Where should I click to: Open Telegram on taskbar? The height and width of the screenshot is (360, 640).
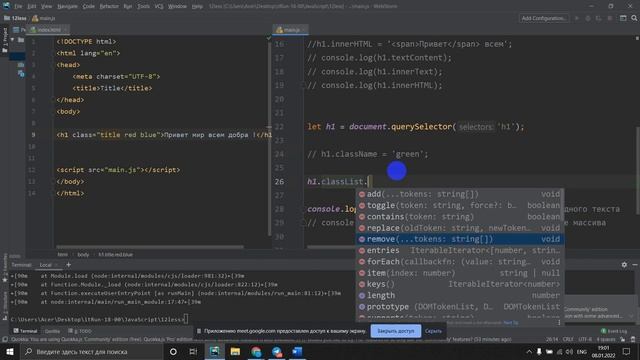[x=277, y=351]
